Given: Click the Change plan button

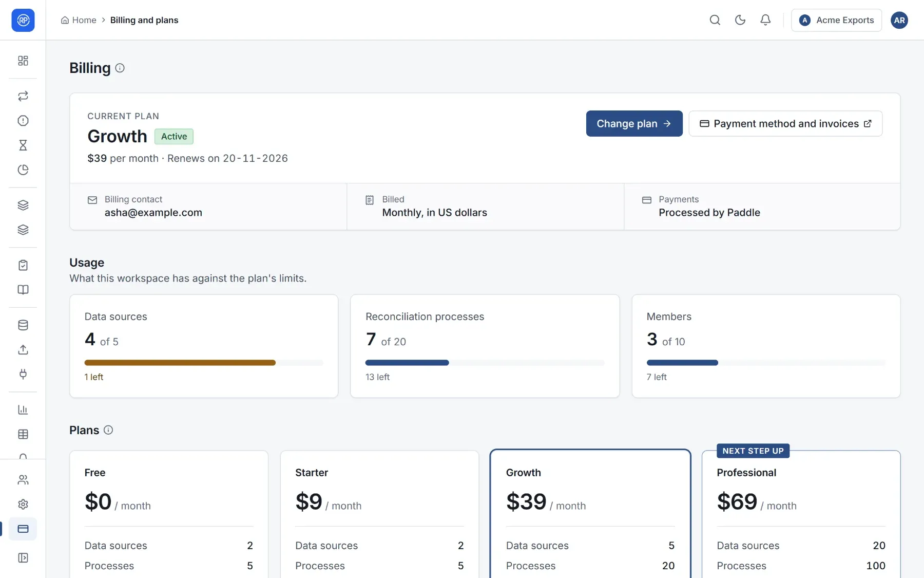Looking at the screenshot, I should 634,124.
